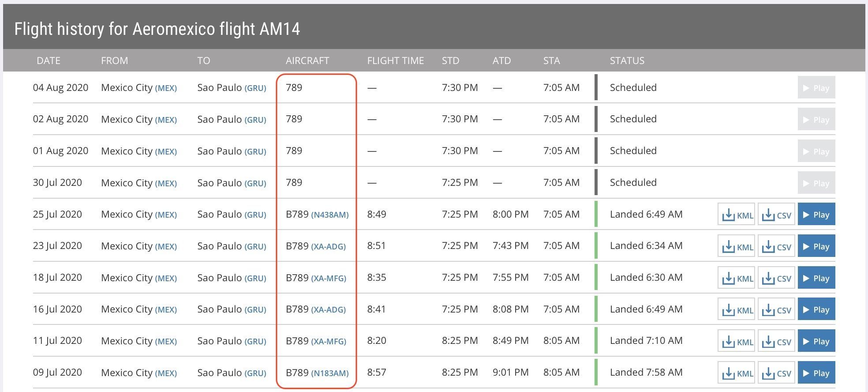Click flight time 8:20
This screenshot has width=868, height=392.
tap(377, 340)
